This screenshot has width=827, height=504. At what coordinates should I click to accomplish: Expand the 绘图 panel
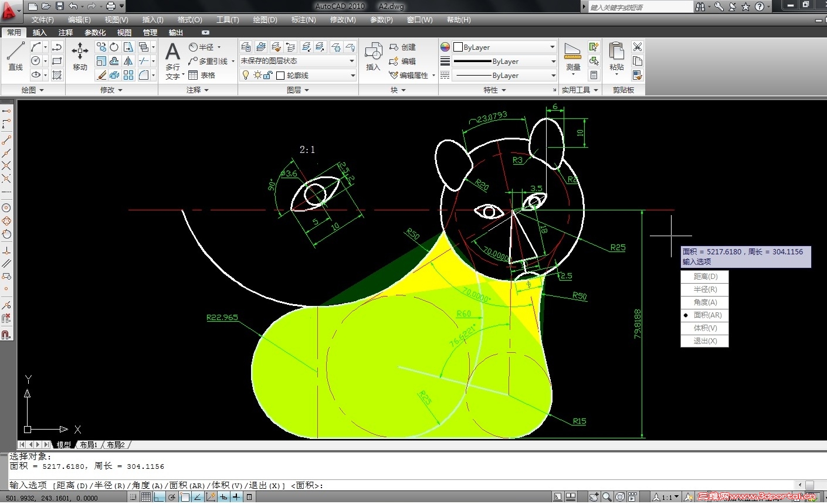tap(33, 90)
